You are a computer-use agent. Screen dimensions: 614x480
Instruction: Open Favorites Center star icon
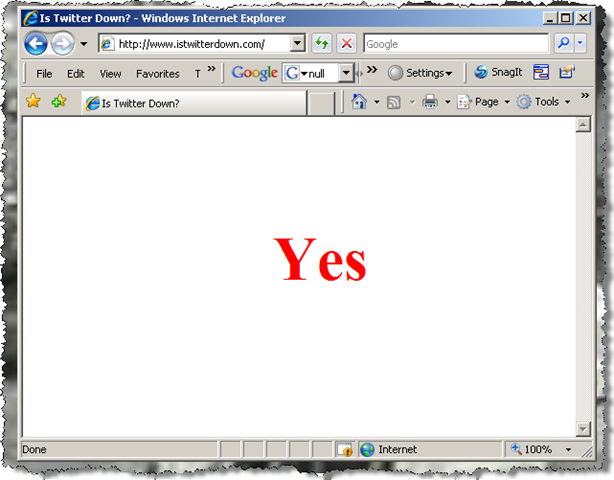pos(32,102)
